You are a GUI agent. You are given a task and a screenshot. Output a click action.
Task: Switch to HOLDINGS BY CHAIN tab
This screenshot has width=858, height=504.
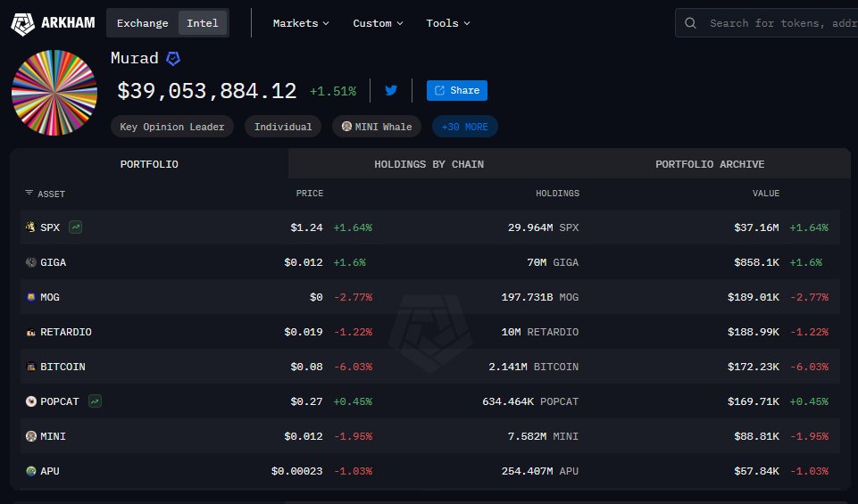point(429,164)
